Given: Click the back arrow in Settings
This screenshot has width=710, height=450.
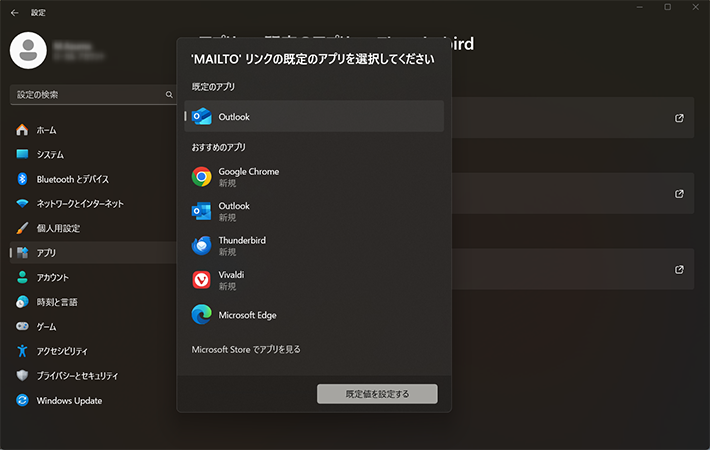Looking at the screenshot, I should (x=14, y=13).
